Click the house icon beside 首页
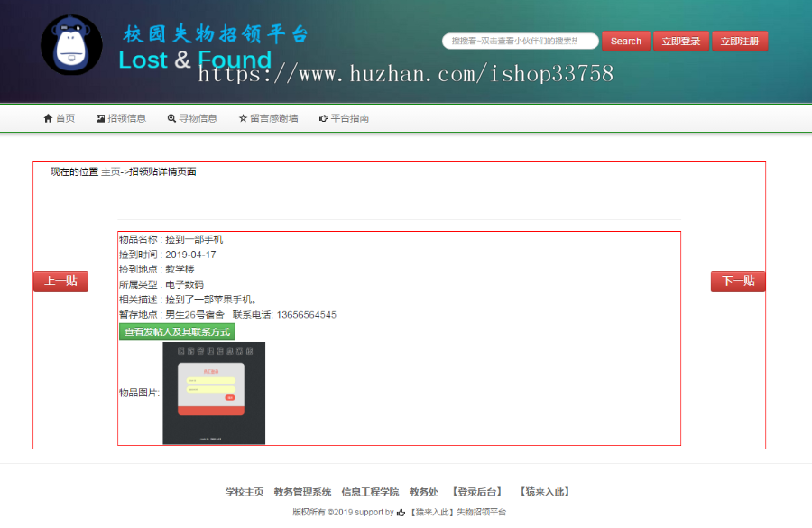 click(46, 117)
